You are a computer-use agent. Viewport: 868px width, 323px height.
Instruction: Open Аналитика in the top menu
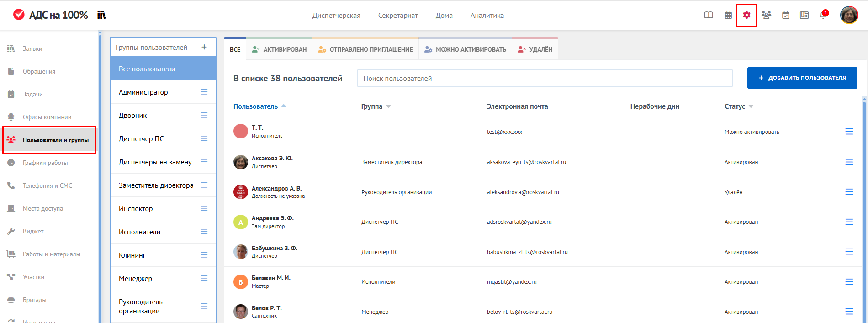click(x=487, y=16)
